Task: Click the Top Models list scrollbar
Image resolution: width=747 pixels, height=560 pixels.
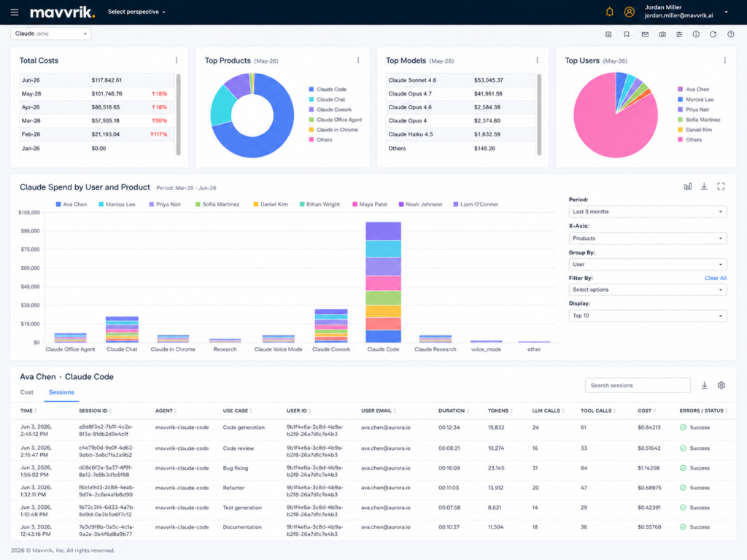Action: (x=539, y=114)
